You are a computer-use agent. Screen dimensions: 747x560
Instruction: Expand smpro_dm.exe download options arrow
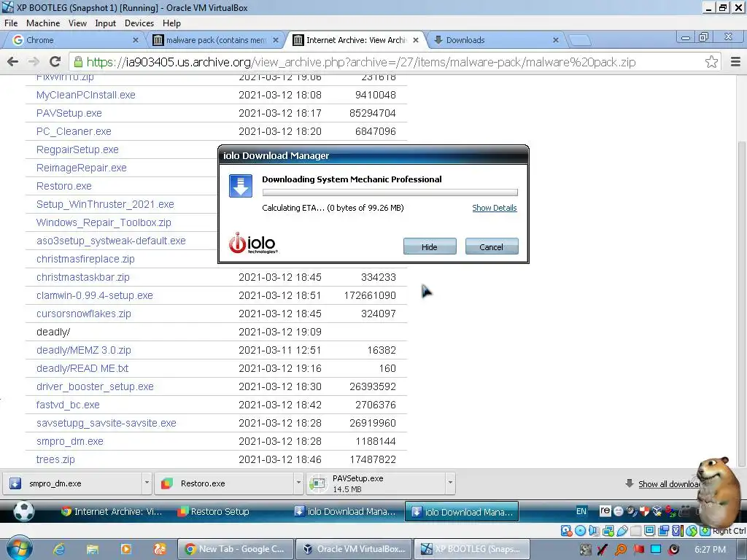tap(147, 483)
